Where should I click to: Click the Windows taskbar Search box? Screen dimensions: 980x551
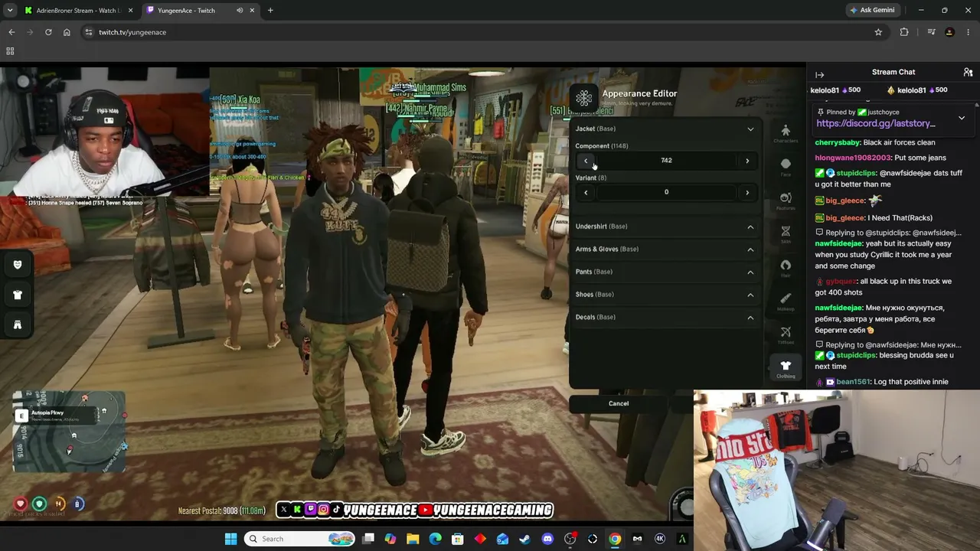(300, 539)
